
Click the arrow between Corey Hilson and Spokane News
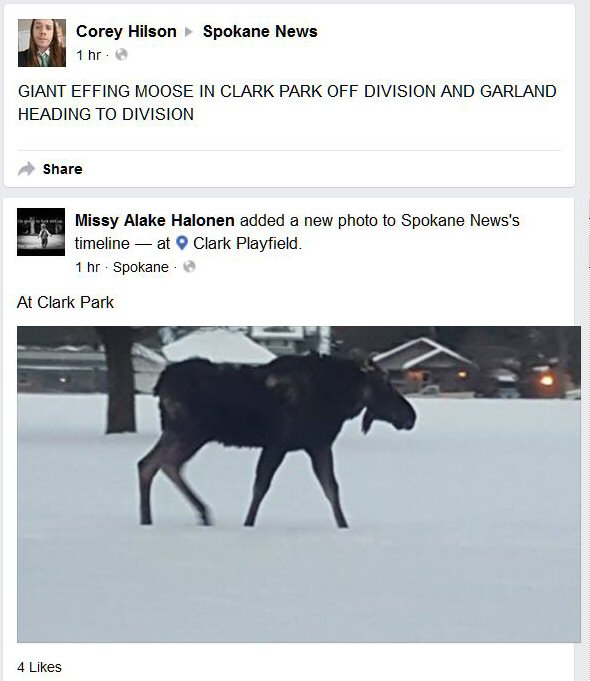click(x=189, y=32)
